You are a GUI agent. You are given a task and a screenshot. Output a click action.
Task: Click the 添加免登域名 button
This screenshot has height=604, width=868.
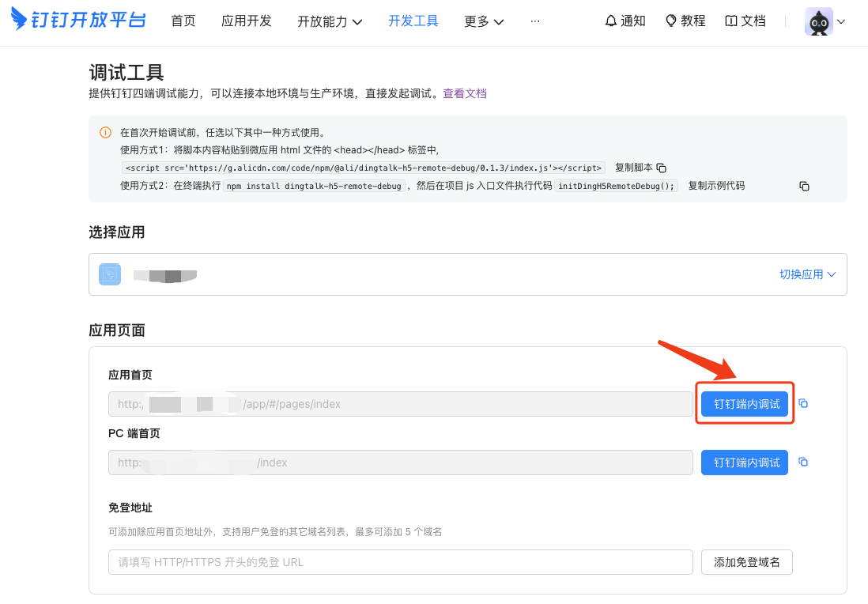click(747, 562)
